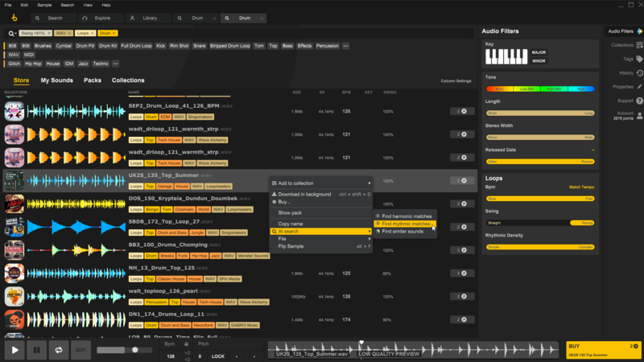Open the View menu in menu bar
The width and height of the screenshot is (644, 362).
88,5
